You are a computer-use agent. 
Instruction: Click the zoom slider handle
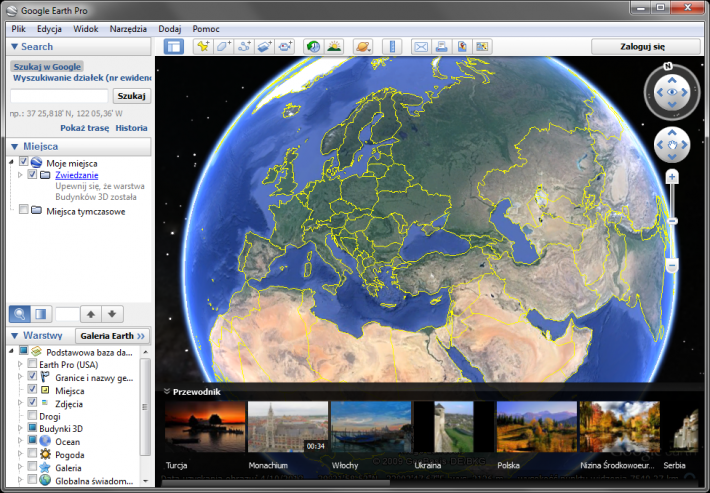672,221
